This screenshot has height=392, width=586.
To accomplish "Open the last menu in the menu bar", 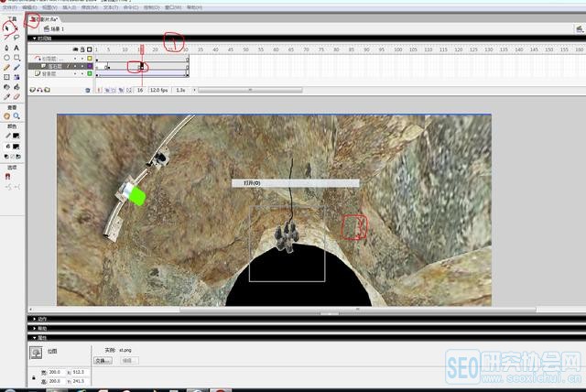I will pyautogui.click(x=194, y=7).
